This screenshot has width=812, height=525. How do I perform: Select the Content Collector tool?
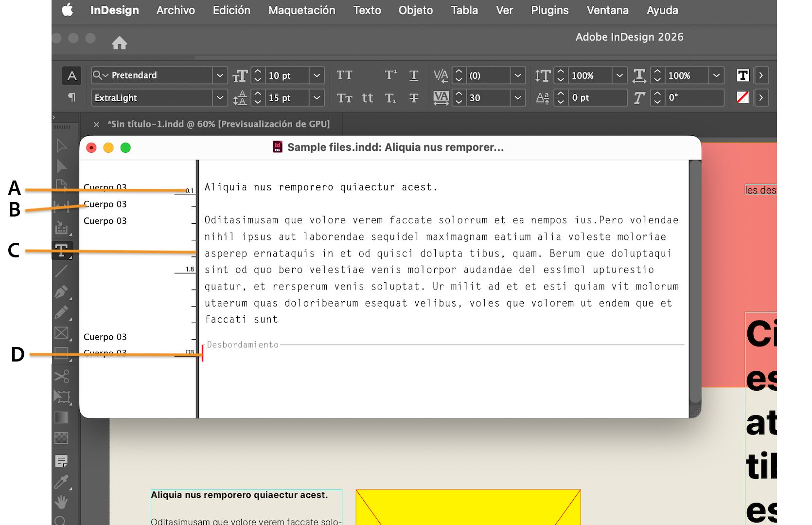pos(62,227)
